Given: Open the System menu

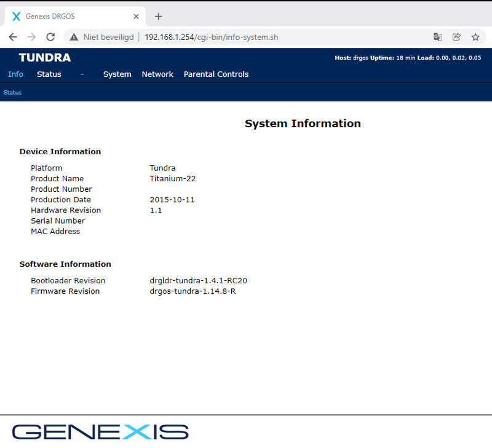Looking at the screenshot, I should point(117,74).
